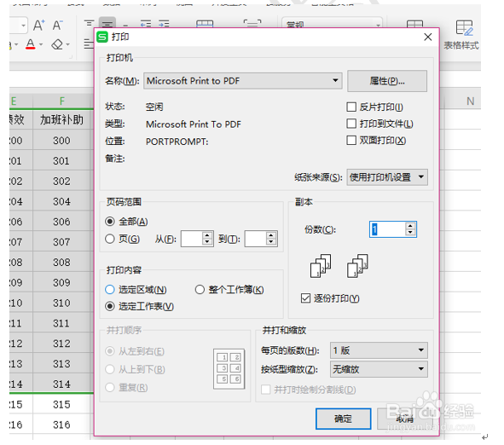Decrease the To page stepper
Viewport: 504px width, 445px height.
tap(271, 242)
